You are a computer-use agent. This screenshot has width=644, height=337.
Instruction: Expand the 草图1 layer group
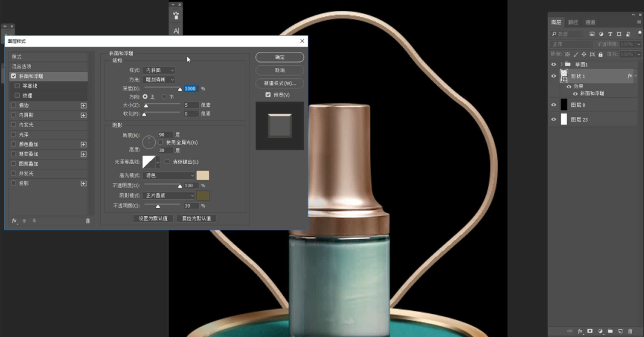pos(561,64)
